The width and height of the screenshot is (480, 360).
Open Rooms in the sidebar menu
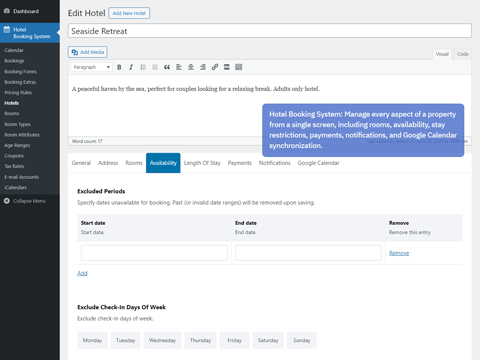click(x=12, y=114)
